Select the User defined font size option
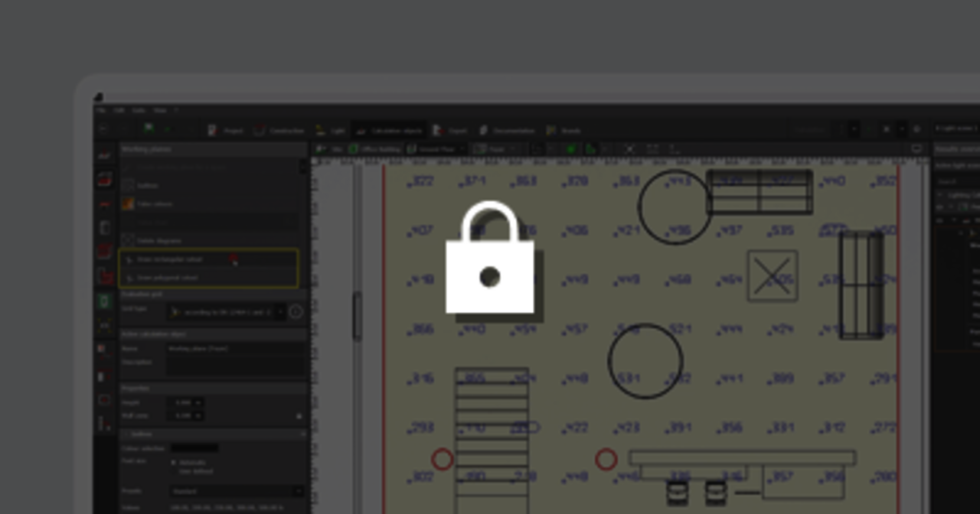Viewport: 980px width, 514px height. click(172, 471)
